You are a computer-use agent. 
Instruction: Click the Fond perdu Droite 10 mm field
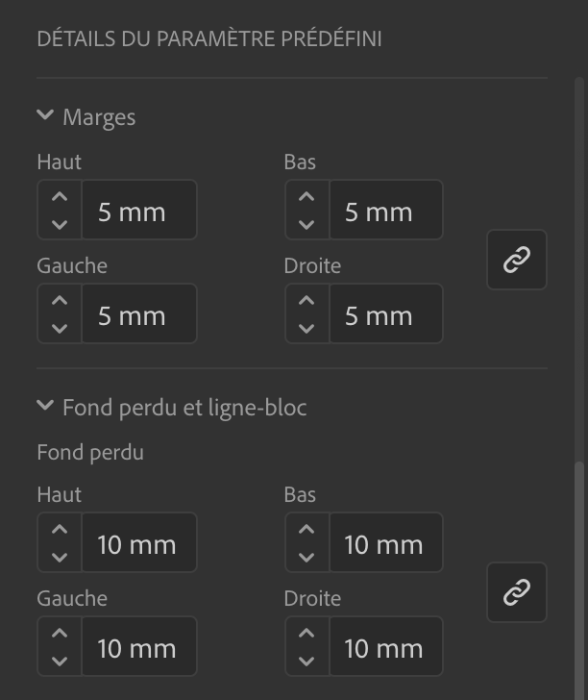386,646
